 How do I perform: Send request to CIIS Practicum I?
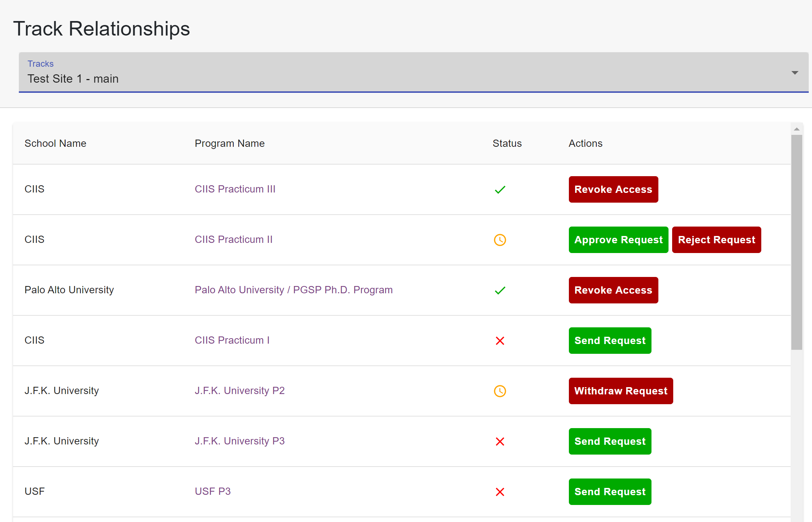click(610, 340)
